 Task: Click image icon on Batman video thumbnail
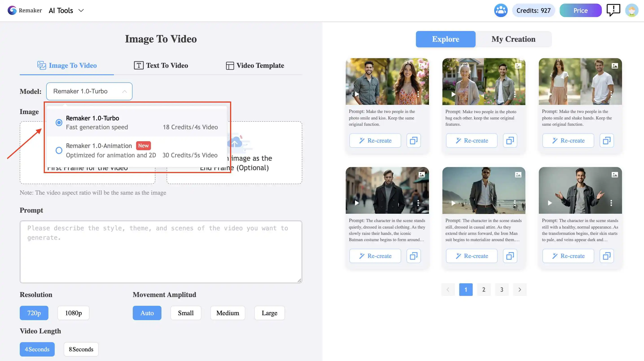click(x=422, y=174)
